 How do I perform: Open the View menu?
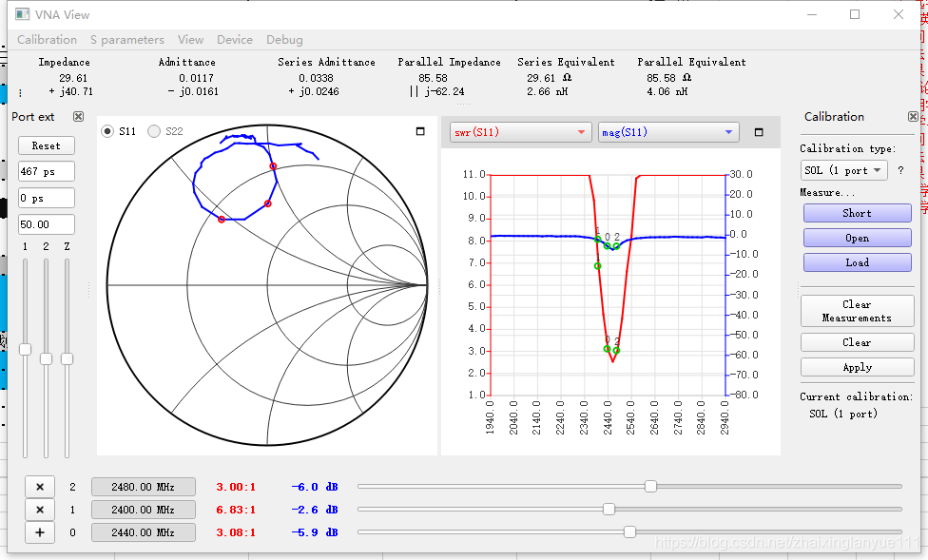(190, 40)
